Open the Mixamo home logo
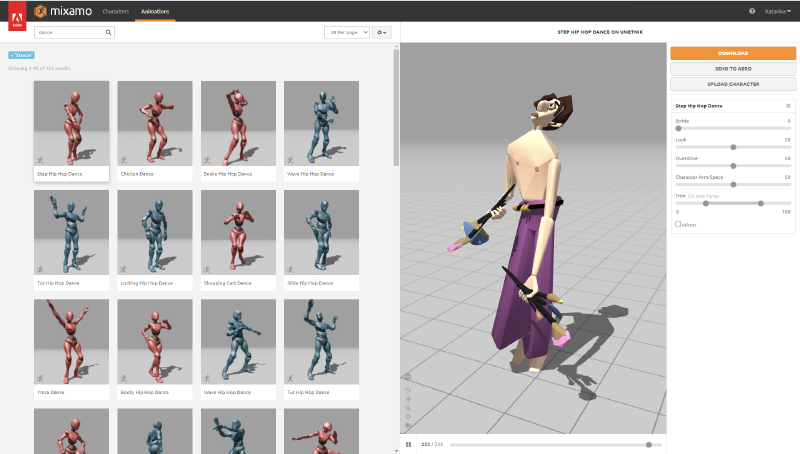The height and width of the screenshot is (454, 800). click(x=63, y=11)
